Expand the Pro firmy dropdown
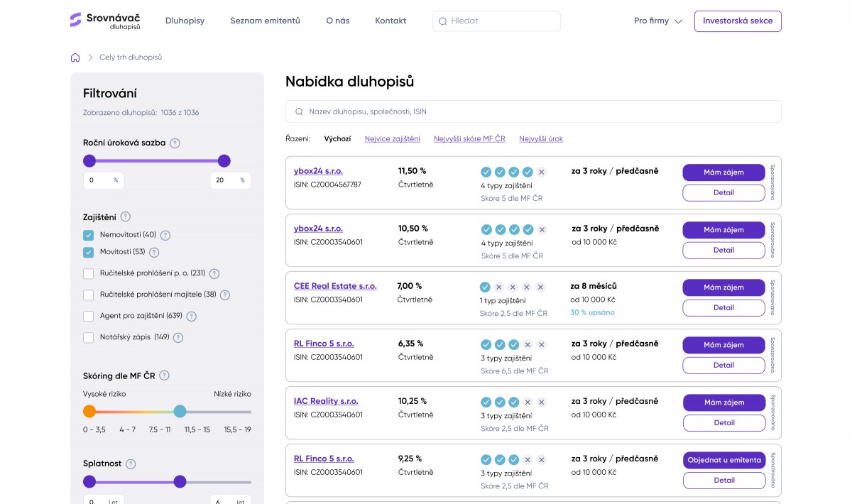The image size is (852, 504). tap(658, 21)
